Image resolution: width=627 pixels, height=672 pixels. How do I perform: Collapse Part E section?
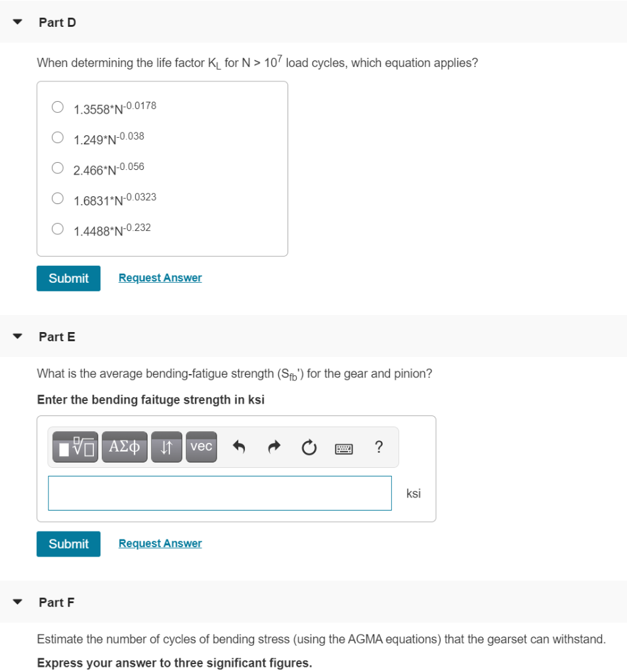[16, 336]
